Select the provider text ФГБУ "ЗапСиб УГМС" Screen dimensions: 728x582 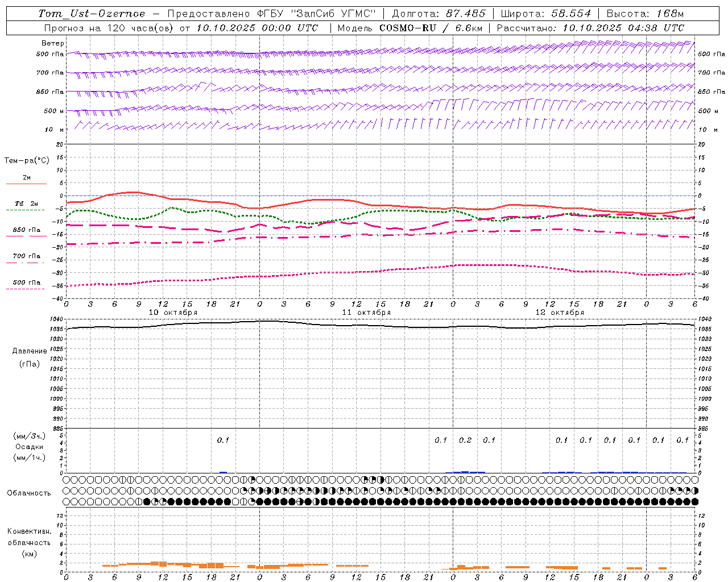pyautogui.click(x=317, y=14)
